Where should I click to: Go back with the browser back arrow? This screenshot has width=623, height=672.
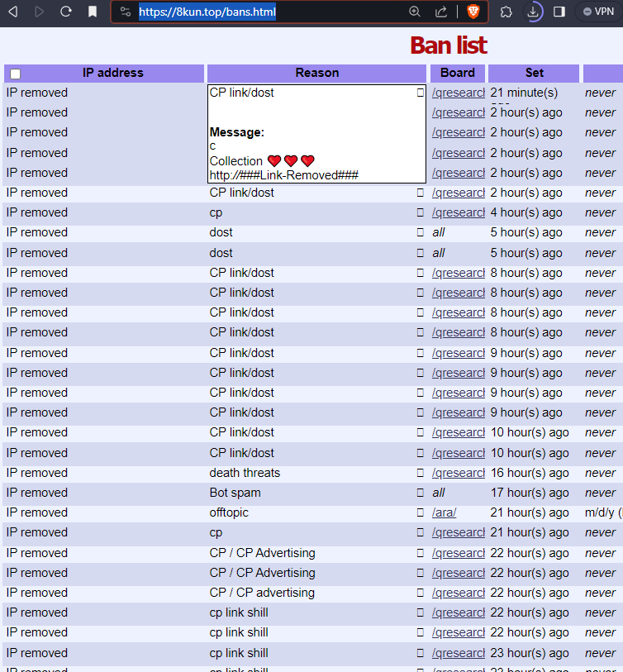coord(13,12)
